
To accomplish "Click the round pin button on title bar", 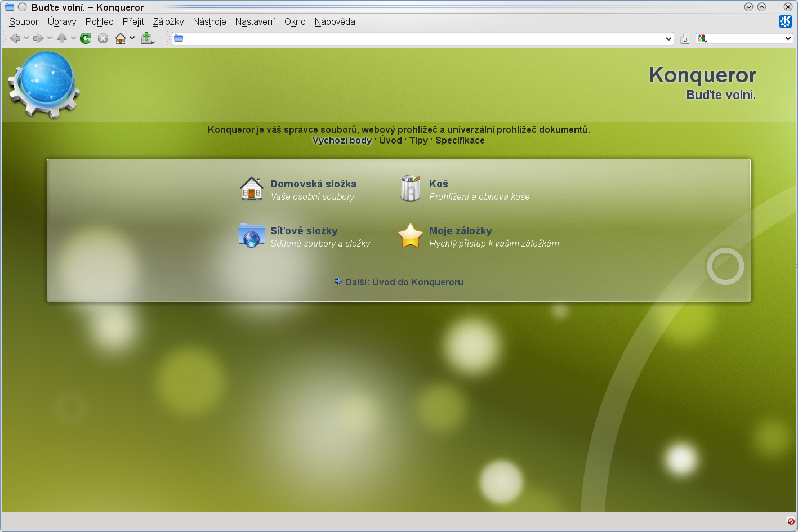I will coord(23,7).
